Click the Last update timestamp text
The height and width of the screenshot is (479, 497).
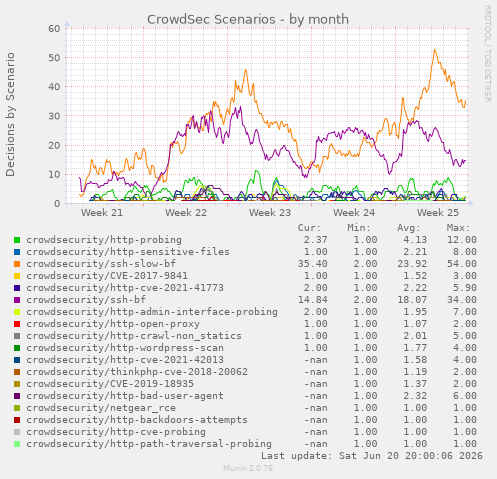[372, 456]
